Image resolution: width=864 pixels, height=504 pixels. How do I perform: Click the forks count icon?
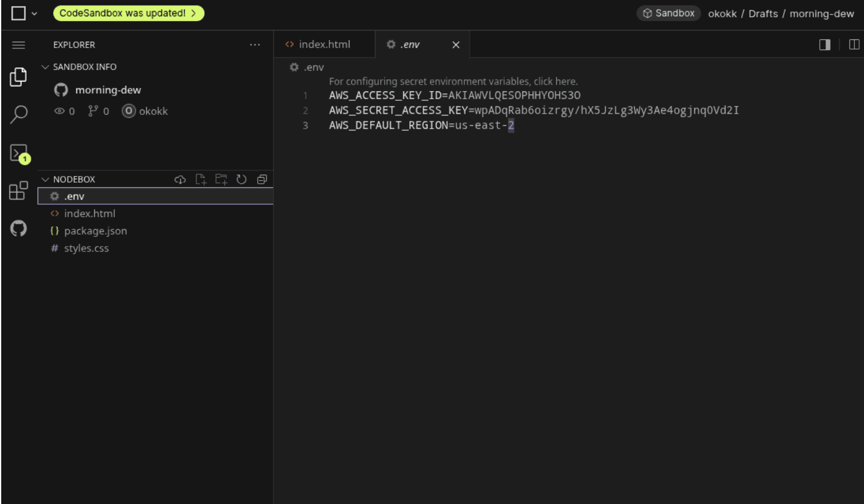coord(93,111)
